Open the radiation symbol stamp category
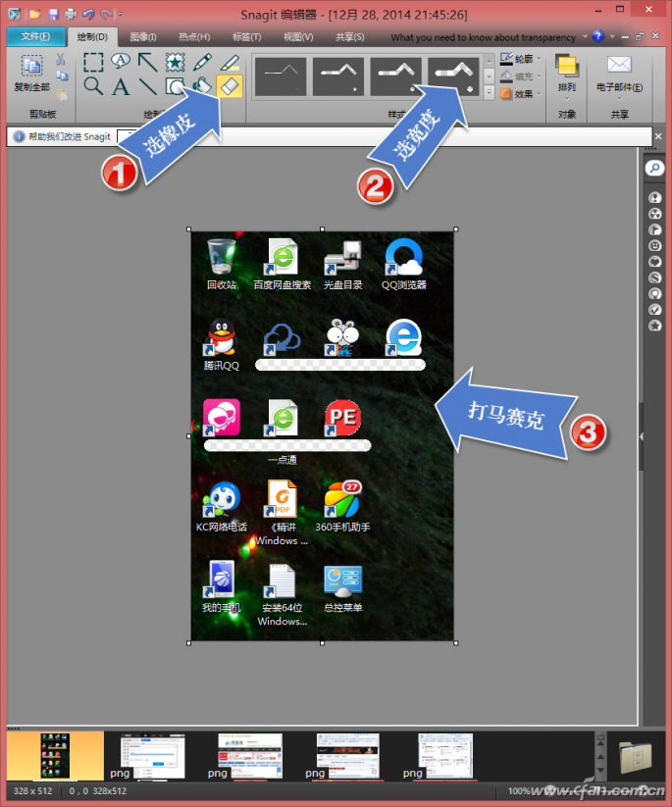 654,214
